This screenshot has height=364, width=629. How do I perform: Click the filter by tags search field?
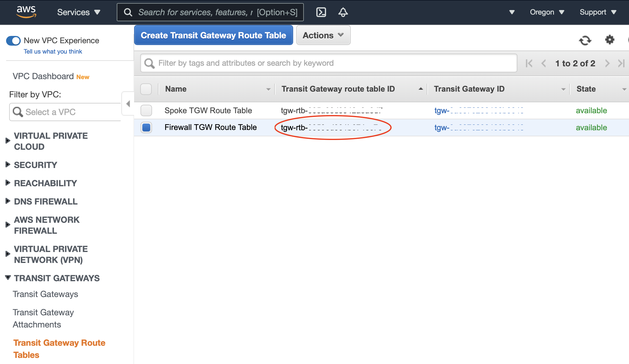coord(329,63)
